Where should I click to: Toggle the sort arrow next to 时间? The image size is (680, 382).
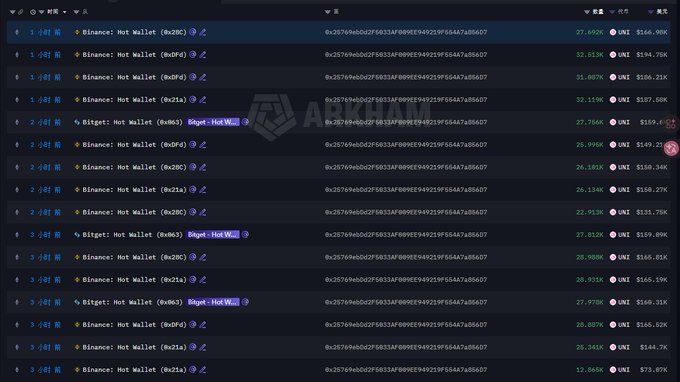(x=65, y=12)
